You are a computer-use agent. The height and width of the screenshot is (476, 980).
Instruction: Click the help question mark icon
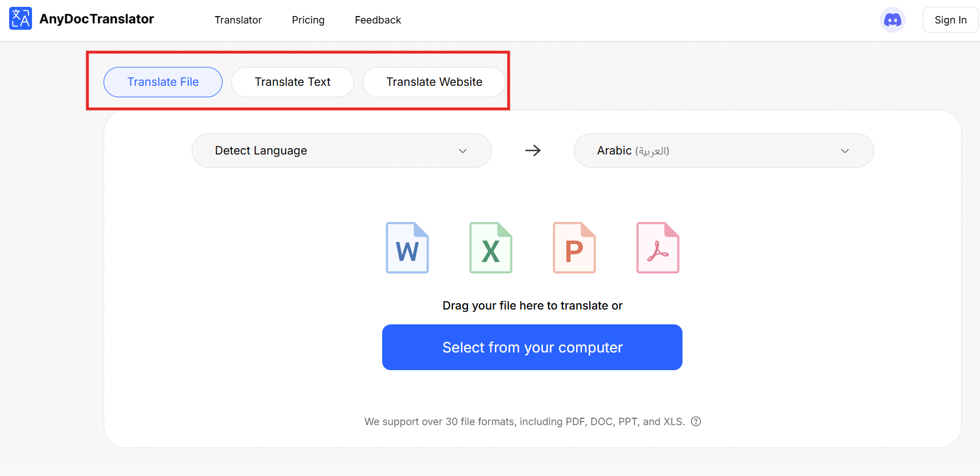696,422
